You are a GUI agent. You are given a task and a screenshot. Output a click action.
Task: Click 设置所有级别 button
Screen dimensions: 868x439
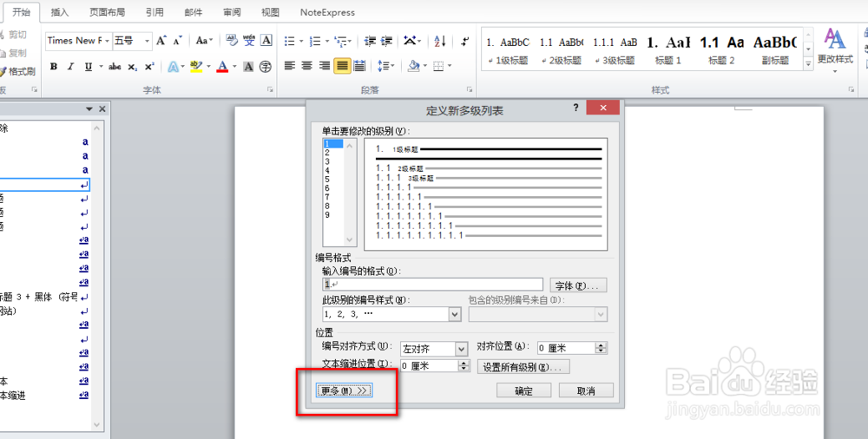(x=523, y=366)
